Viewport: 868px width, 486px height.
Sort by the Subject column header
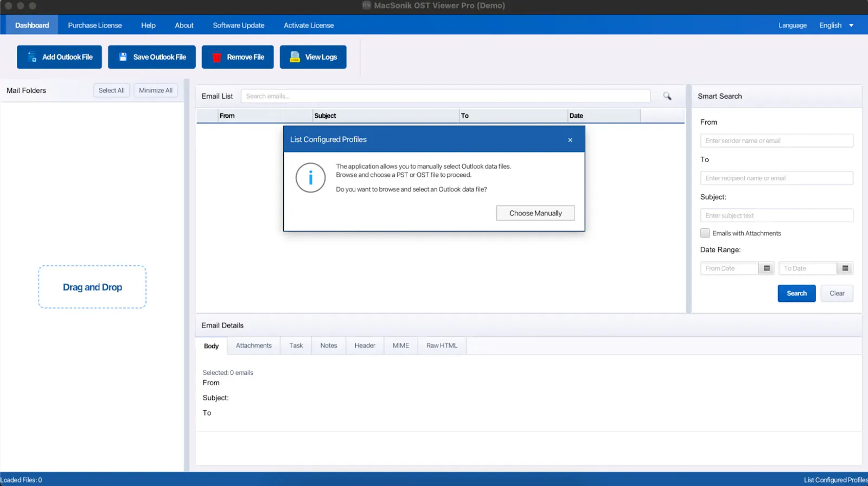(386, 116)
